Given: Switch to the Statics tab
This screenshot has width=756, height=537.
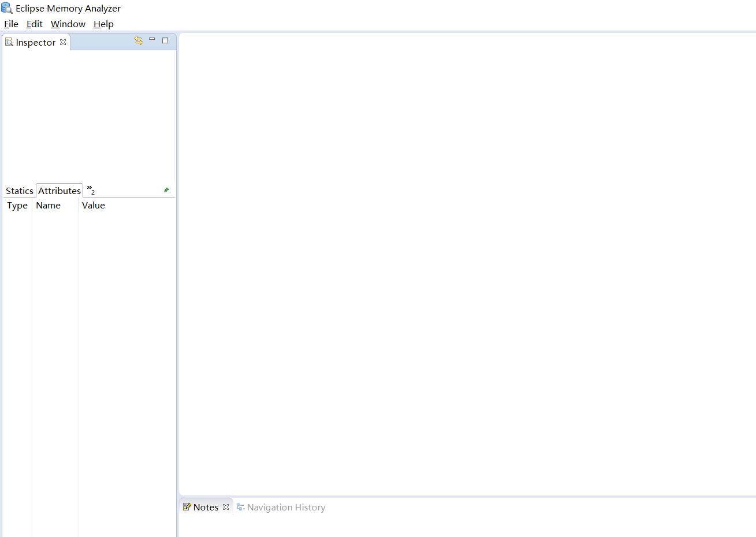Looking at the screenshot, I should coord(19,191).
